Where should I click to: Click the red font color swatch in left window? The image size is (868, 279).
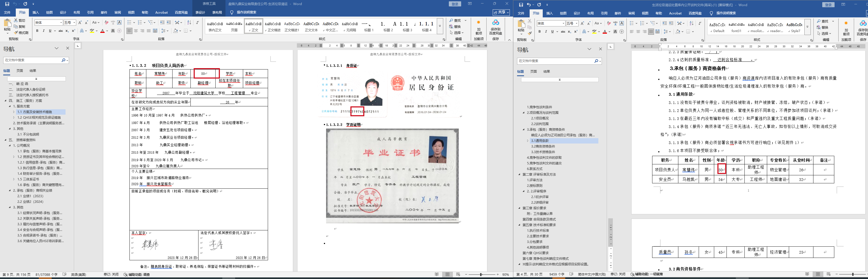pyautogui.click(x=102, y=31)
